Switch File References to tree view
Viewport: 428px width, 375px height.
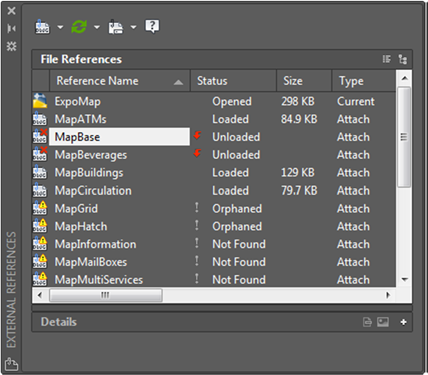tap(403, 59)
